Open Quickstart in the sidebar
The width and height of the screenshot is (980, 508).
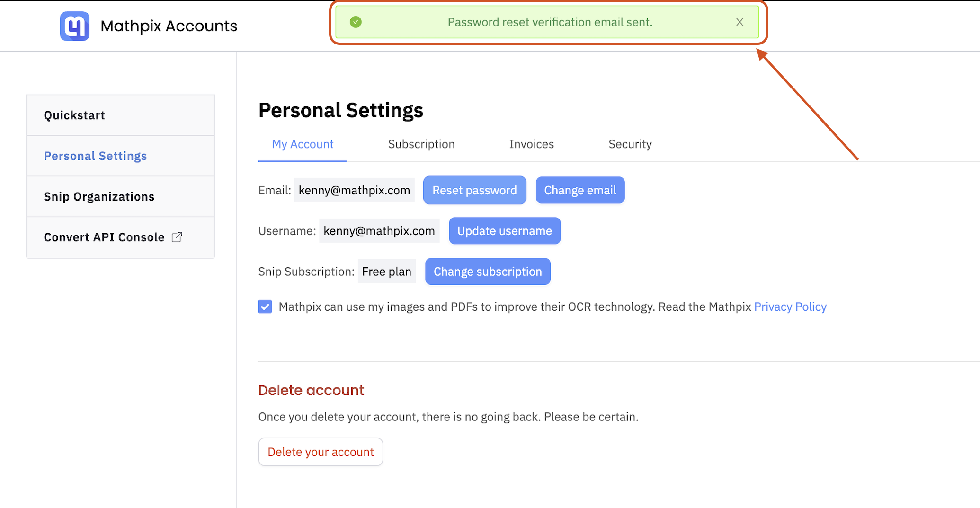click(120, 115)
